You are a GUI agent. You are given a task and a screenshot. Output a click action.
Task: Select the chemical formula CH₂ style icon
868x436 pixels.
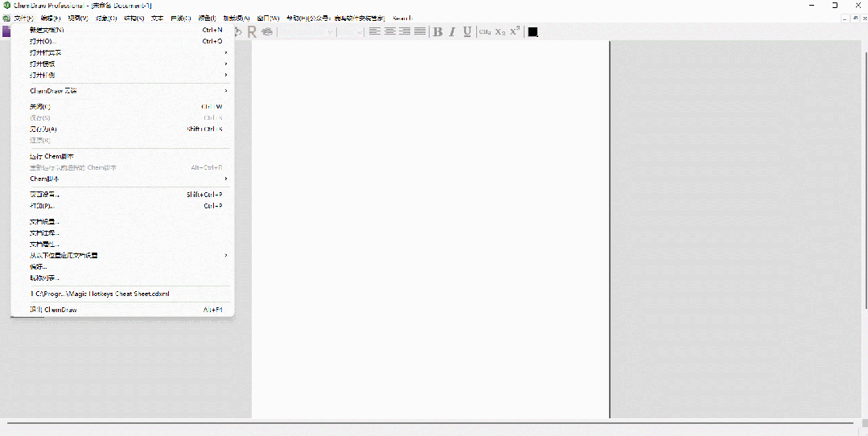[x=484, y=31]
